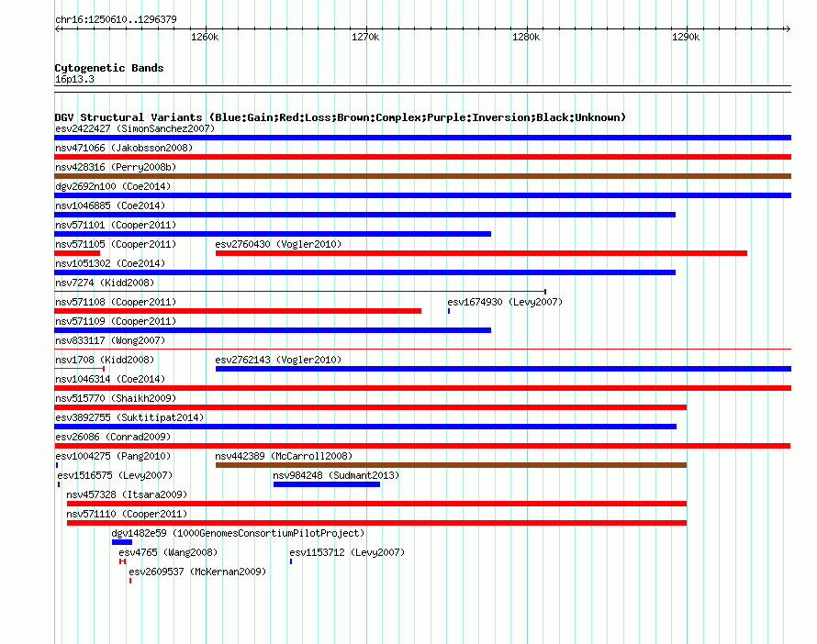Click the nsv984248 (Sudmant2013) label
This screenshot has width=817, height=644.
pyautogui.click(x=336, y=475)
